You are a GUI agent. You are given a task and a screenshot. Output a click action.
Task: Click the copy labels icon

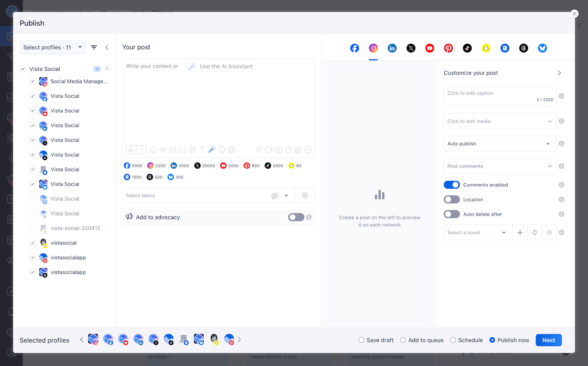click(x=275, y=196)
